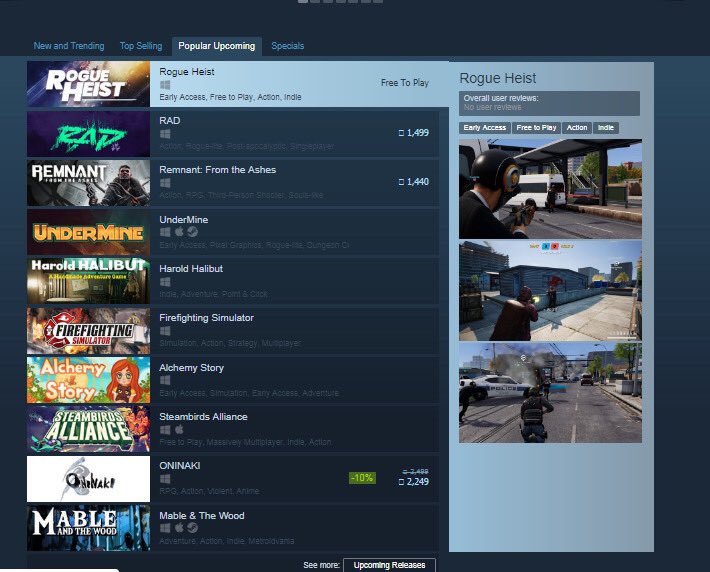Viewport: 710px width, 572px height.
Task: Click the 2,249 discounted price of ONINAKI
Action: click(x=414, y=482)
